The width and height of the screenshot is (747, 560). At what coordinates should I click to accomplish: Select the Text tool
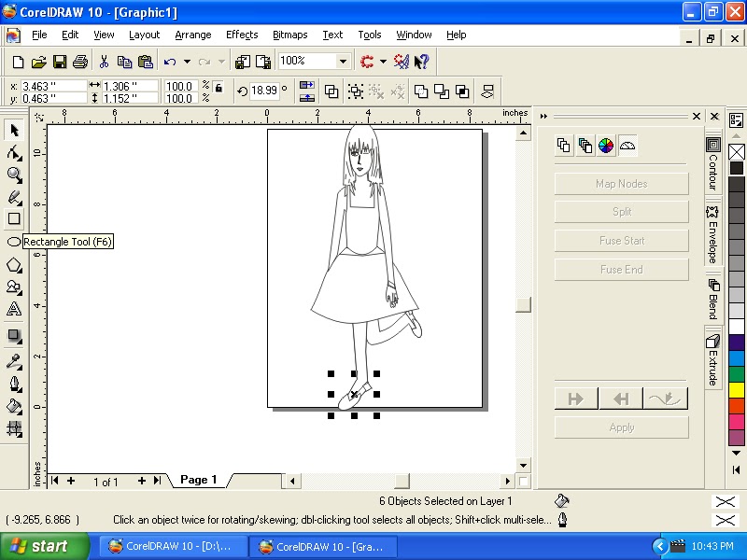(14, 310)
